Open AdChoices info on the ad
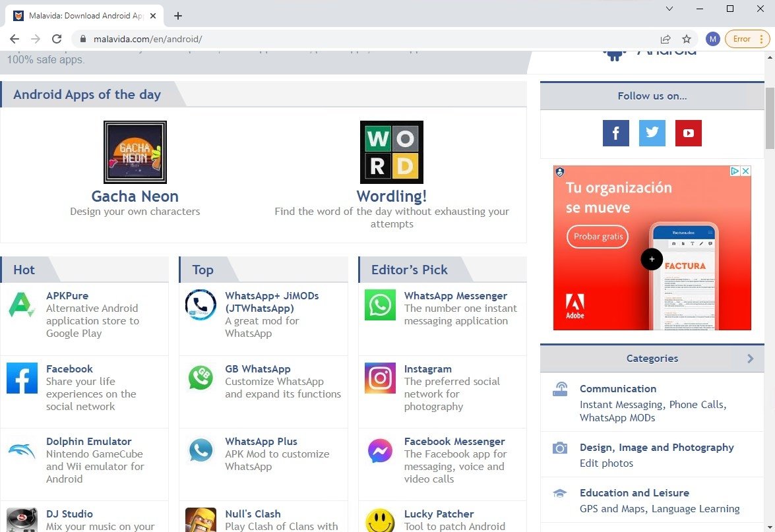The width and height of the screenshot is (775, 532). coord(735,171)
